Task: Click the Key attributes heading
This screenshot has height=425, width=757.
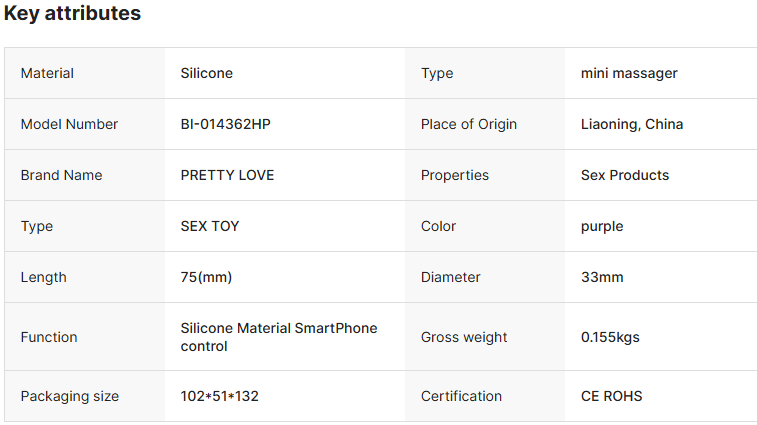Action: coord(72,13)
